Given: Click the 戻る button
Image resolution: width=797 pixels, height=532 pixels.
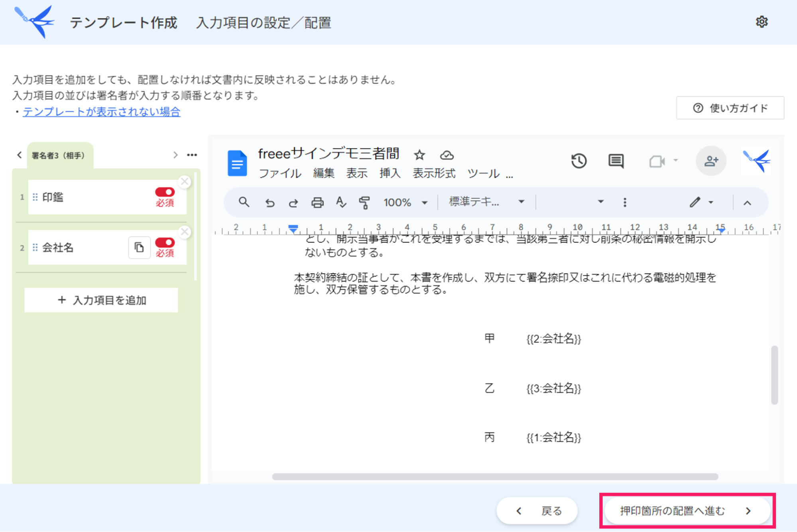Looking at the screenshot, I should 537,511.
